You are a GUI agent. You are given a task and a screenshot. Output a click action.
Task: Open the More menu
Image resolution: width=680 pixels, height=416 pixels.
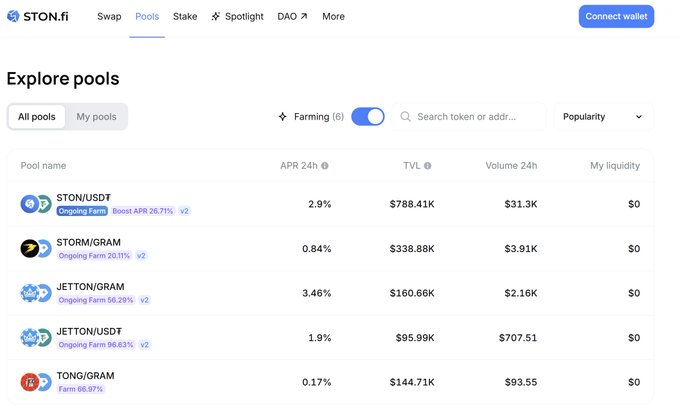333,16
